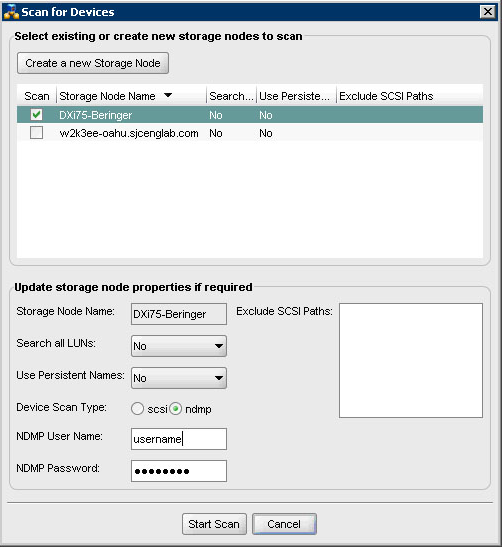Screen dimensions: 502x548
Task: Click the Use Persiste... column header
Action: [296, 96]
